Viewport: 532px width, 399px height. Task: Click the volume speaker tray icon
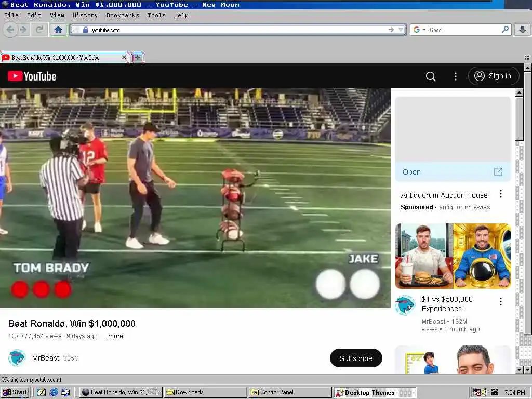[x=484, y=392]
